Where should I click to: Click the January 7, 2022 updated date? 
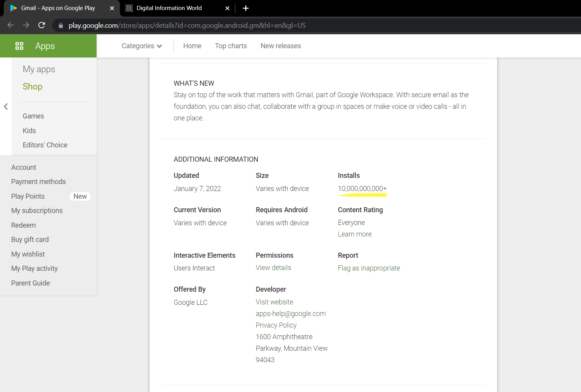[x=197, y=189]
